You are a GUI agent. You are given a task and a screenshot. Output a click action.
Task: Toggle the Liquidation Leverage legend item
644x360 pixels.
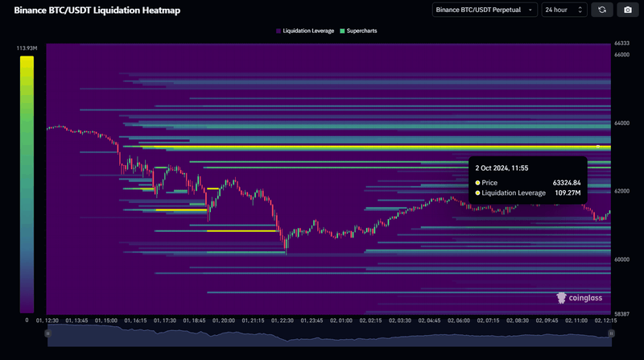click(305, 31)
